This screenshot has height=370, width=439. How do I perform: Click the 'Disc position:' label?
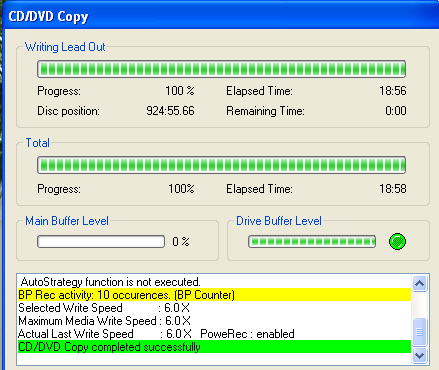(x=68, y=111)
